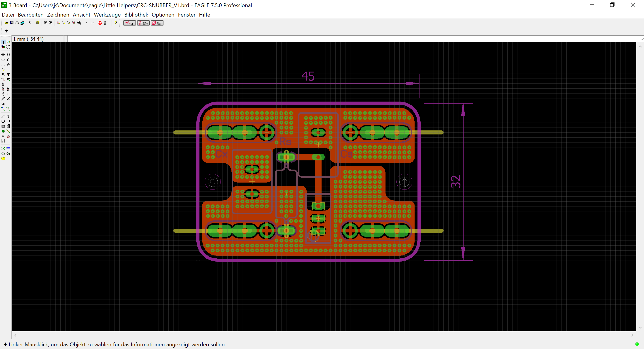This screenshot has width=644, height=349.
Task: Select the Route tool
Action: click(3, 109)
